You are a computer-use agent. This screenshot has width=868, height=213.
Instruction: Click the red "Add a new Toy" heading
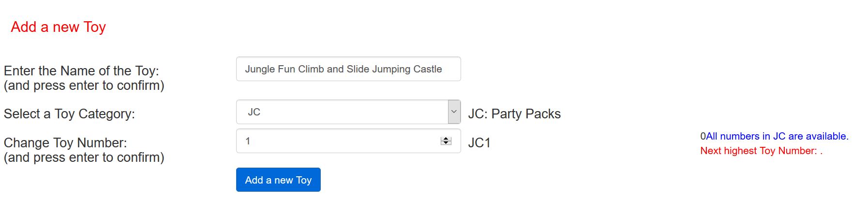(x=59, y=27)
